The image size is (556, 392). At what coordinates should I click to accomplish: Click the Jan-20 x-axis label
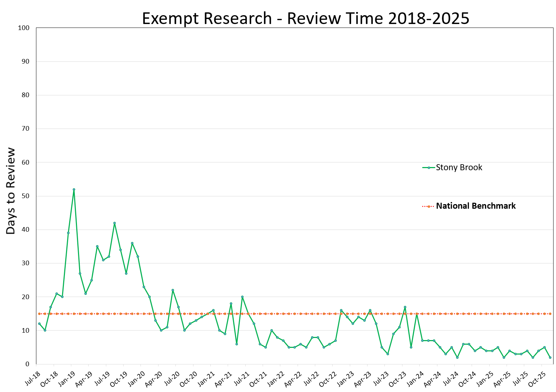(137, 379)
